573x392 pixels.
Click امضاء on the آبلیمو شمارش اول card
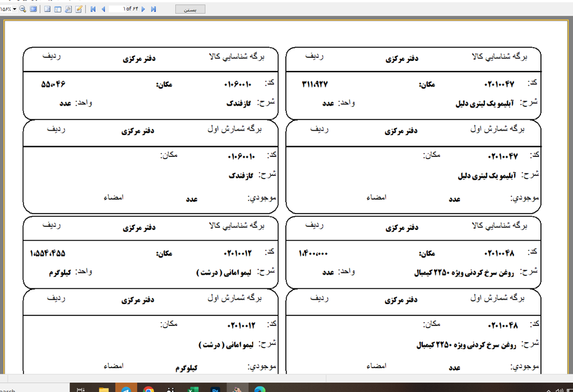click(376, 197)
